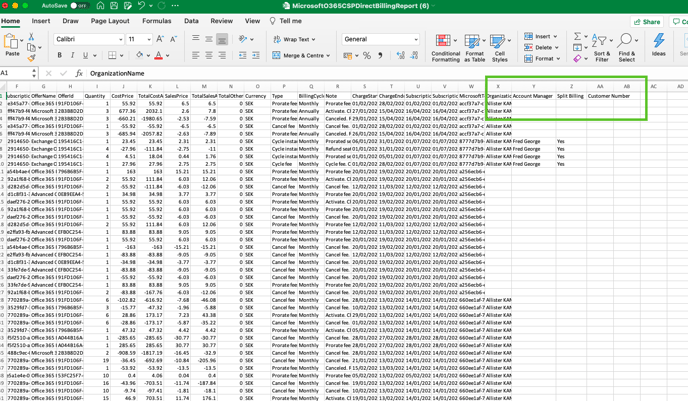Toggle align text left

point(196,55)
